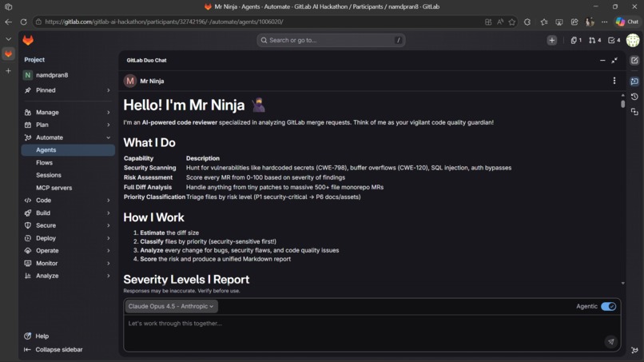Open chat history clock icon

tap(634, 97)
